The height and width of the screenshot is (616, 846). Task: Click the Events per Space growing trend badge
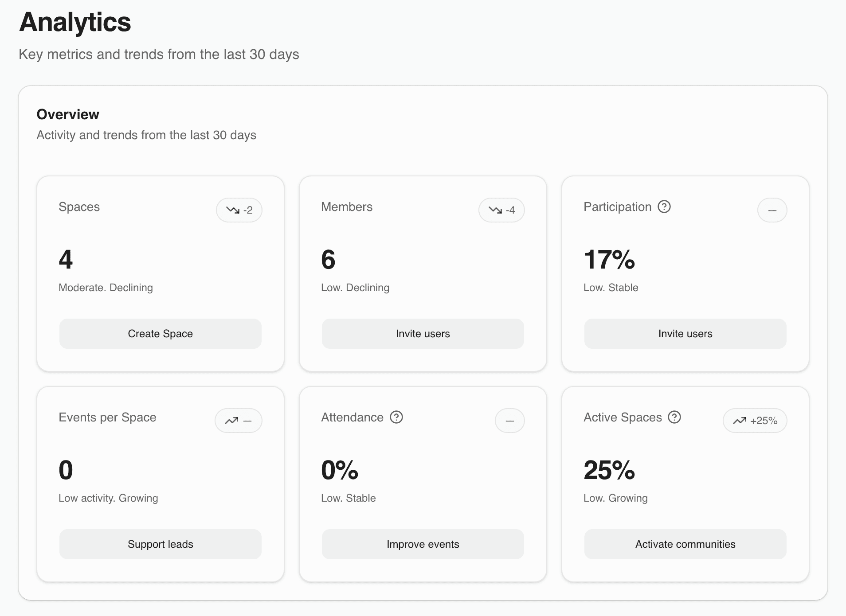point(239,421)
